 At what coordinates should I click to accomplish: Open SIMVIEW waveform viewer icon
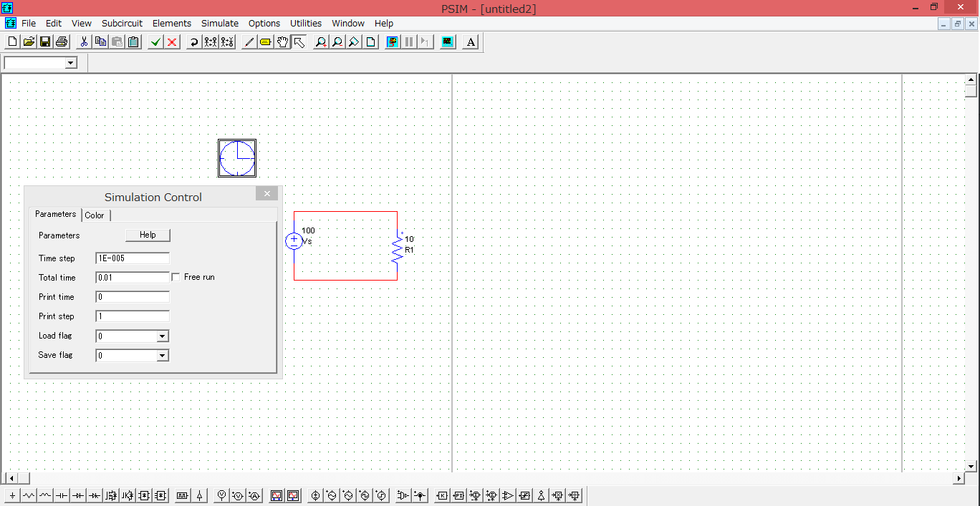[447, 42]
